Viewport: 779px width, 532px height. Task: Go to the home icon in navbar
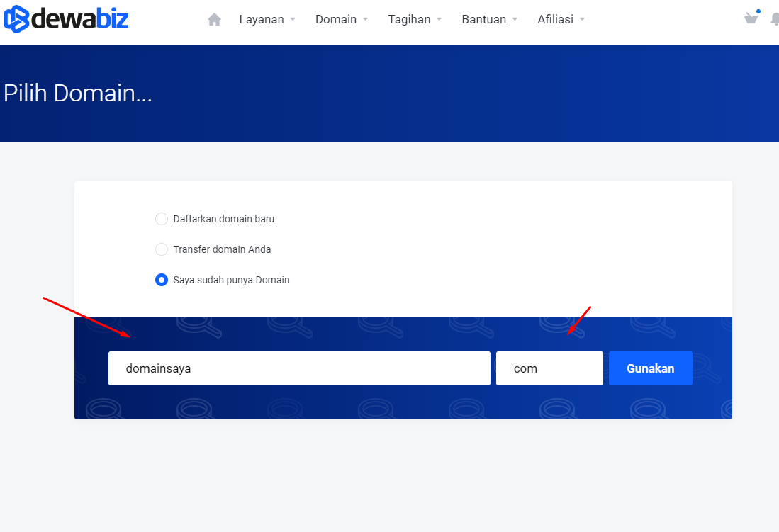(214, 20)
